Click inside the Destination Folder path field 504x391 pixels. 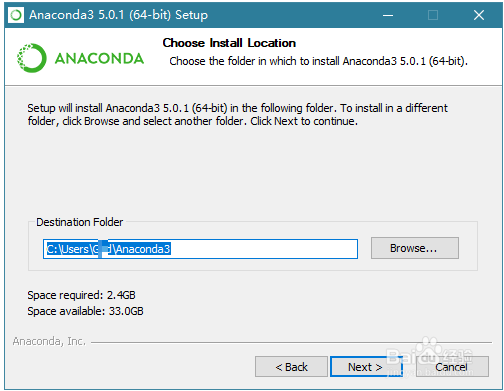[x=200, y=249]
